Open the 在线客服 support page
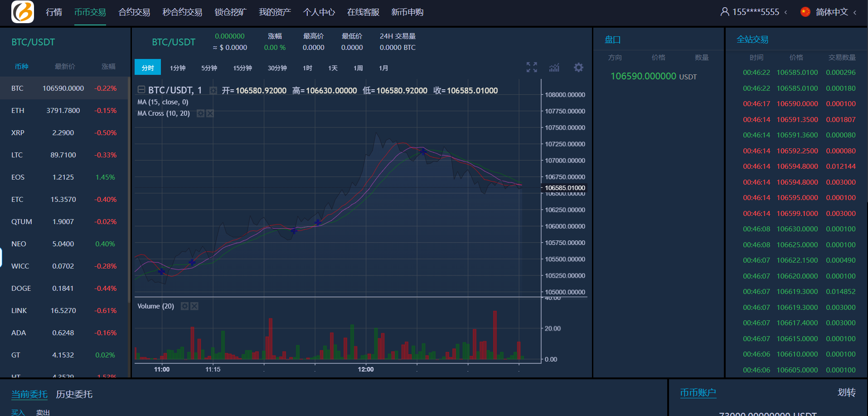This screenshot has width=868, height=416. point(363,12)
